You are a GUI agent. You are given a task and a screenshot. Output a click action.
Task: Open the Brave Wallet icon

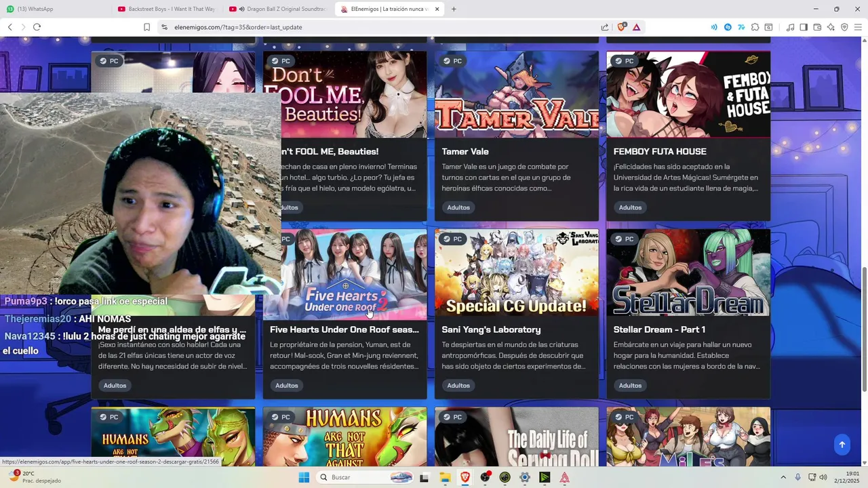pyautogui.click(x=817, y=27)
